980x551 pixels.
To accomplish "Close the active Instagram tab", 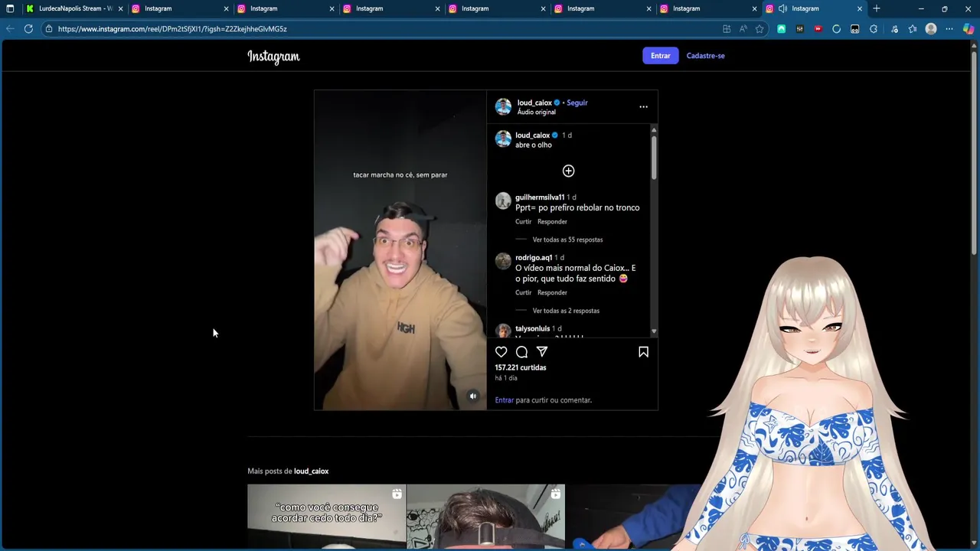I will (x=860, y=8).
